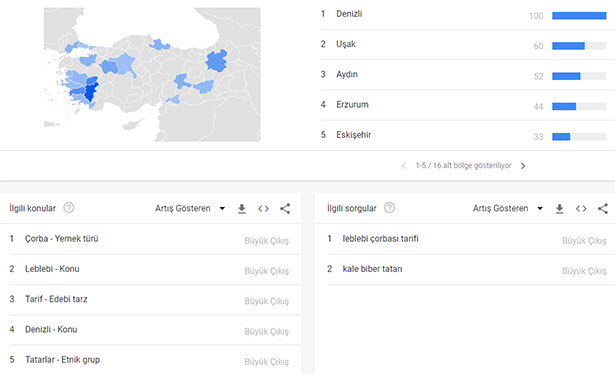
Task: Open Artış Gösteren dropdown in İlgili sorgular
Action: [x=508, y=209]
